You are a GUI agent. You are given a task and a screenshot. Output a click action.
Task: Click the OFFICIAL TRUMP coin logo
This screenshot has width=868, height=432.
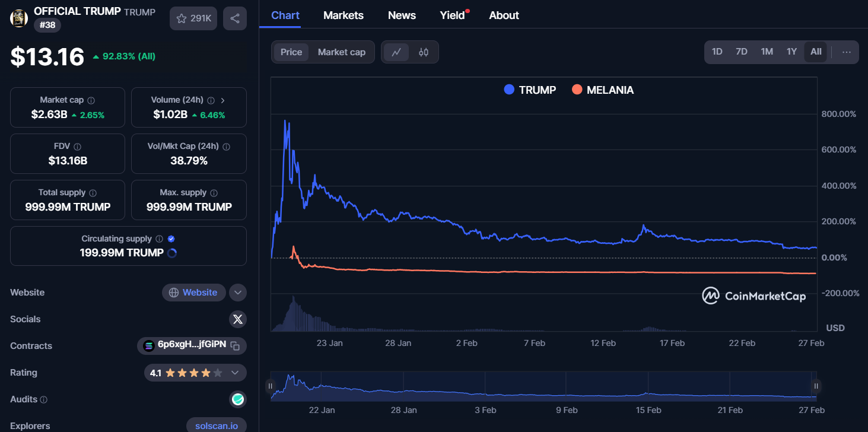(19, 18)
